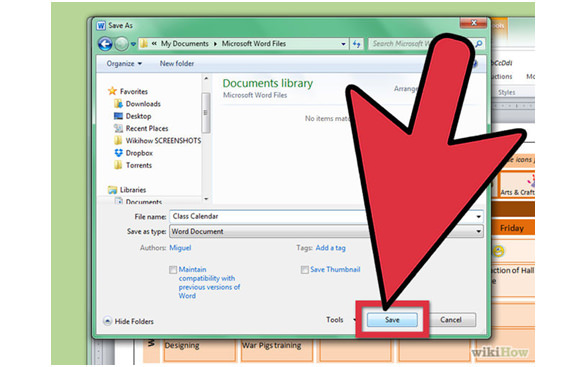Tick the Save Thumbnail checkbox
This screenshot has height=367, width=585.
pyautogui.click(x=304, y=270)
